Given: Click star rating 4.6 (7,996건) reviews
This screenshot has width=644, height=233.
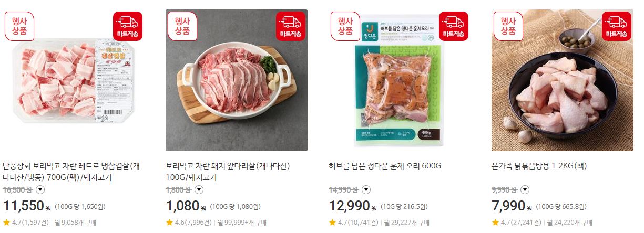Looking at the screenshot, I should coord(189,223).
